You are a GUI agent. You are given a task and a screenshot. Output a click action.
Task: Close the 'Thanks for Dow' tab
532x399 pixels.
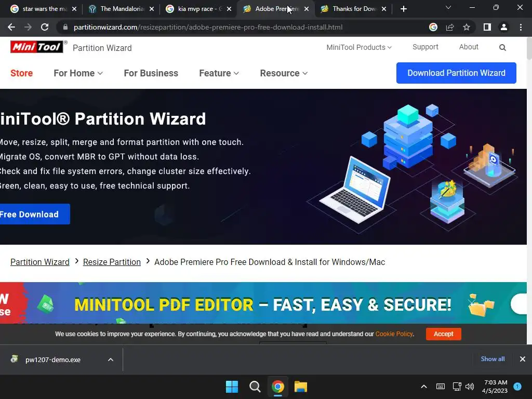tap(384, 9)
